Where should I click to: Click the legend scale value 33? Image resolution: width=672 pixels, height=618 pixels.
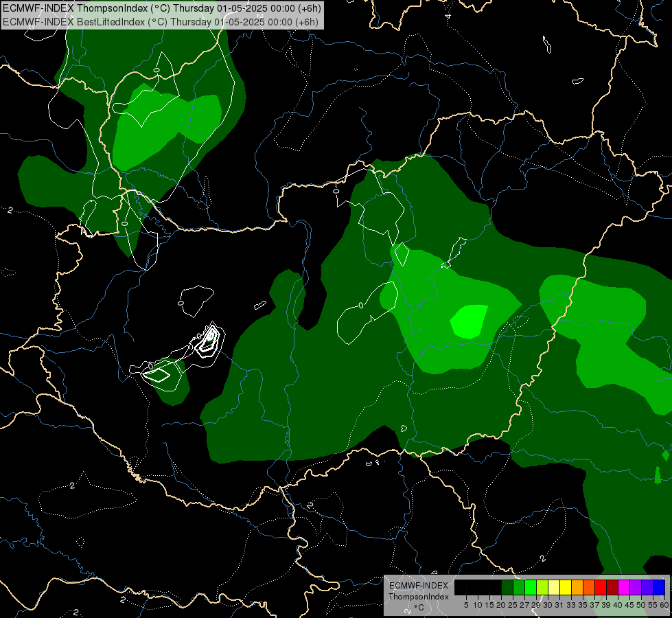click(571, 605)
